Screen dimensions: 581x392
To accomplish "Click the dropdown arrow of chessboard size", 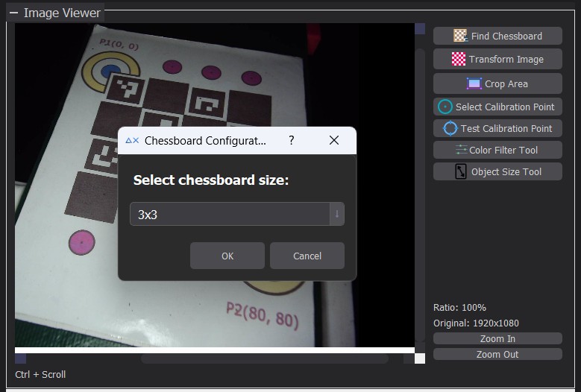I will point(337,214).
